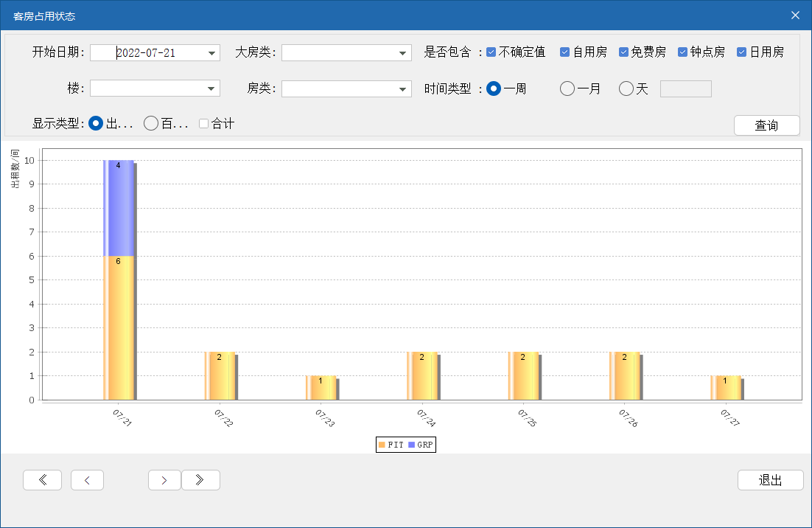Click the GRP blue legend swatch
812x528 pixels.
(x=411, y=445)
